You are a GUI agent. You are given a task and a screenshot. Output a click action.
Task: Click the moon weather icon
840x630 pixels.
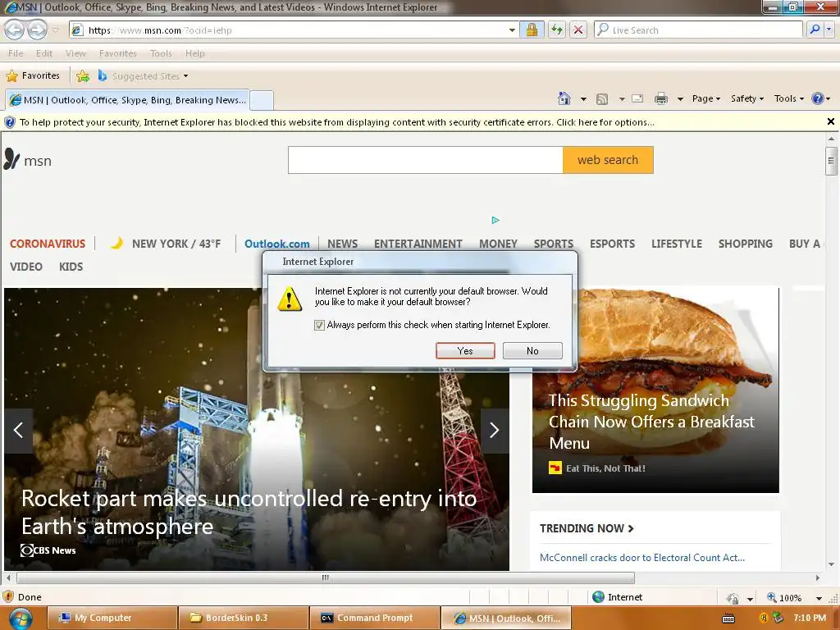(116, 243)
